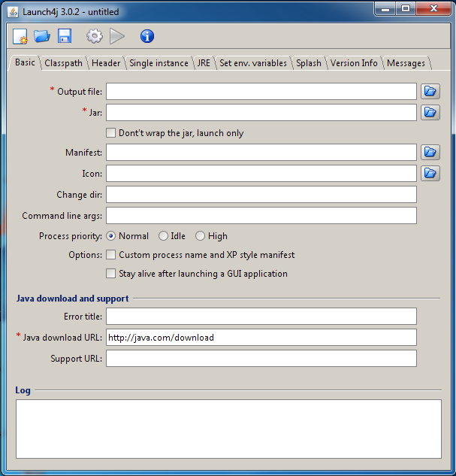The image size is (456, 476).
Task: Enable Stay alive after launching a GUI application
Action: (x=110, y=274)
